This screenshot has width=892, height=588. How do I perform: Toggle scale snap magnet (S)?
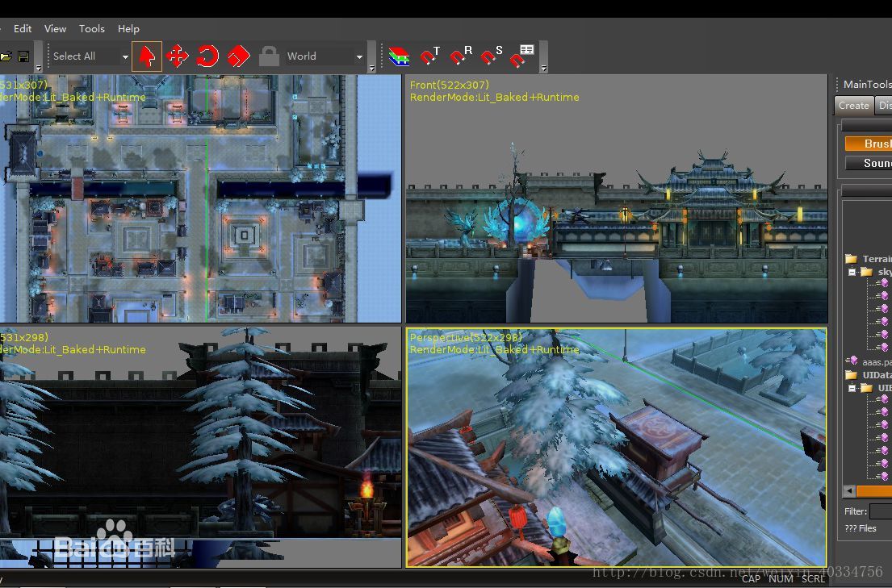(491, 56)
